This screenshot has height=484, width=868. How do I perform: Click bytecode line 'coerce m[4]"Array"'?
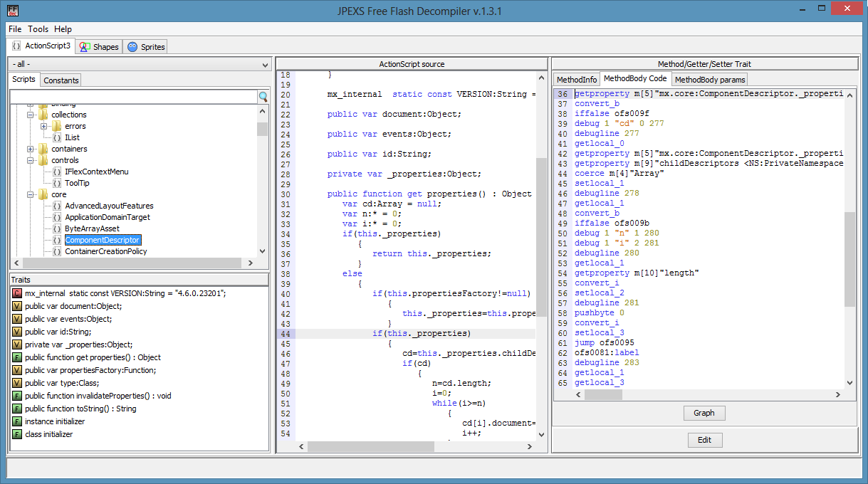(619, 173)
